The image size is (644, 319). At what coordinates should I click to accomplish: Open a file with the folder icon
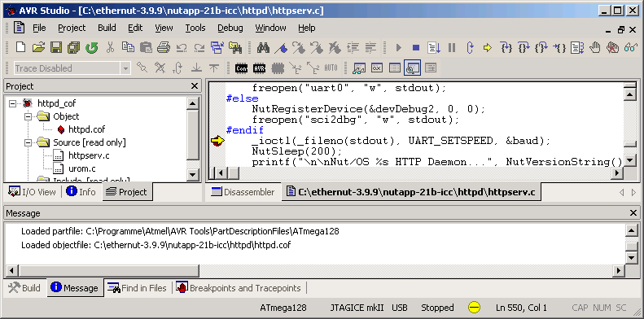click(x=38, y=48)
